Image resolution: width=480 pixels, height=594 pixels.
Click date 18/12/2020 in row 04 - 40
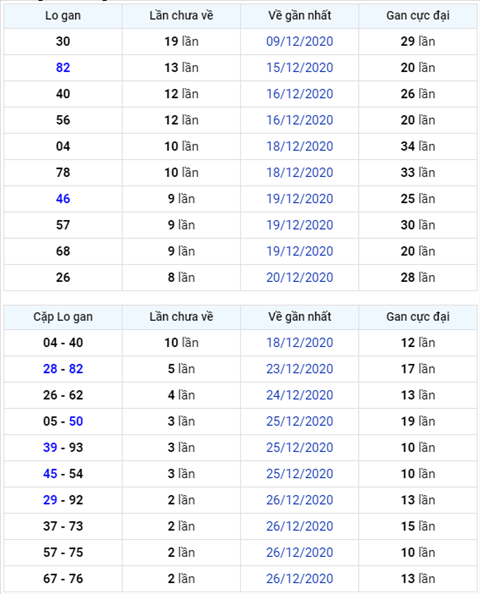coord(299,342)
